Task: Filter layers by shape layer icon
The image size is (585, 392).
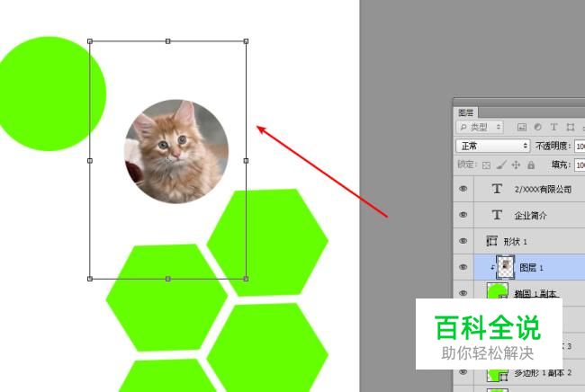Action: pyautogui.click(x=570, y=127)
